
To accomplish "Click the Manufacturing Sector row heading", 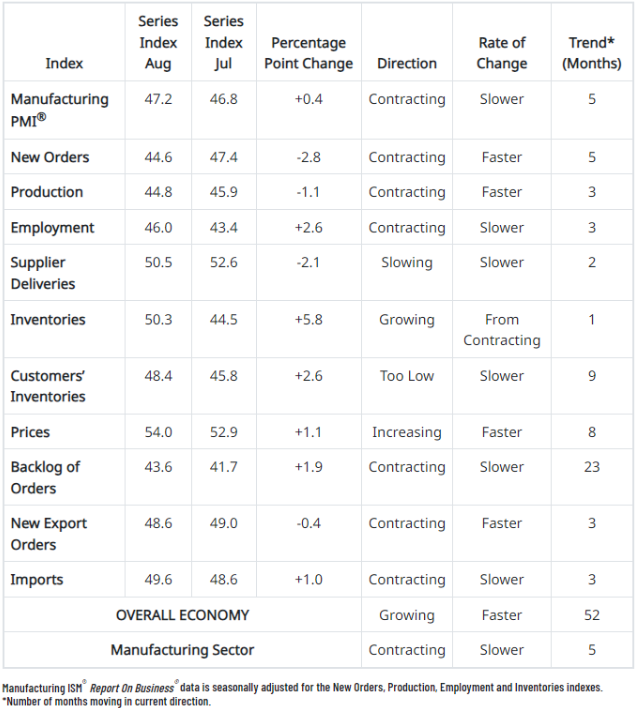I will coord(182,650).
